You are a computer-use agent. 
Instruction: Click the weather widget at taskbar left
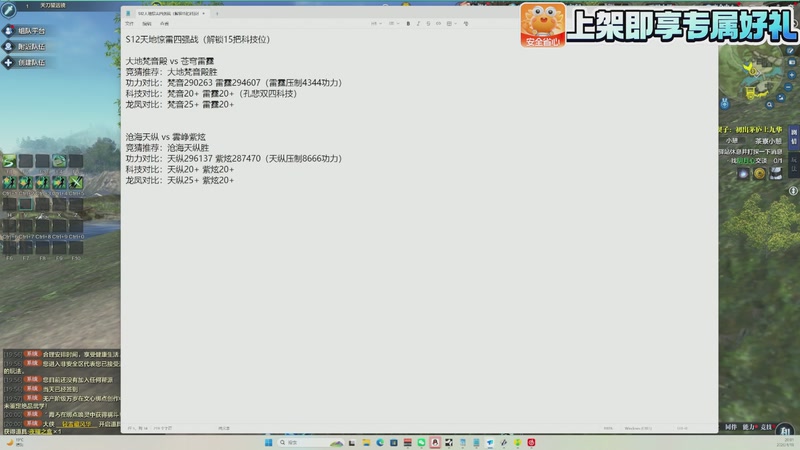15,442
